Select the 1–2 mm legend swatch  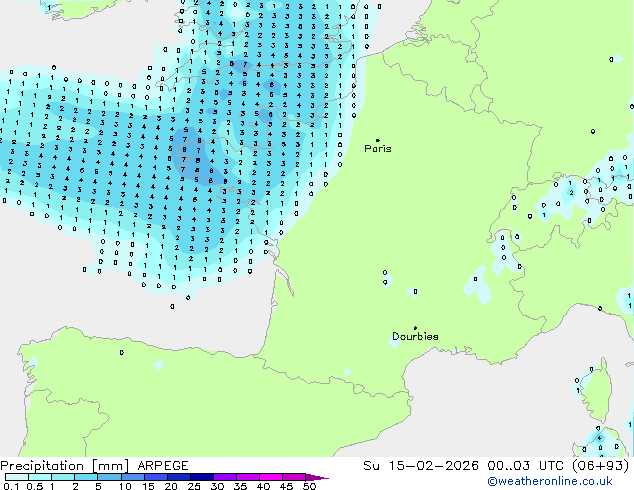[x=63, y=477]
